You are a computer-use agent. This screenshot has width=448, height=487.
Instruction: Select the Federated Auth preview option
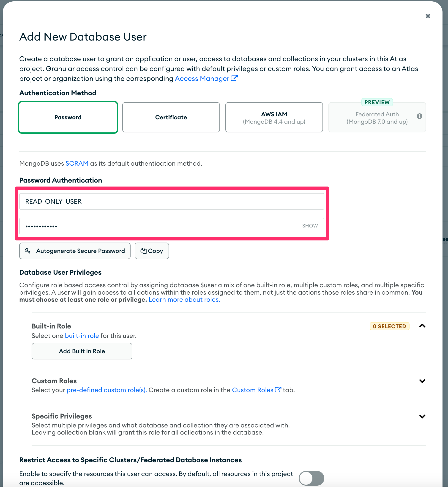point(377,117)
